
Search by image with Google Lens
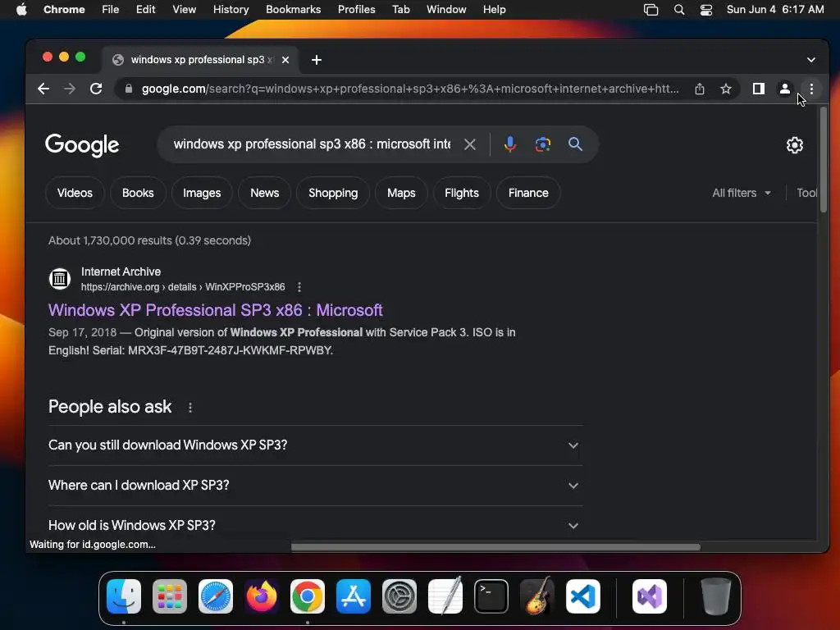point(543,144)
